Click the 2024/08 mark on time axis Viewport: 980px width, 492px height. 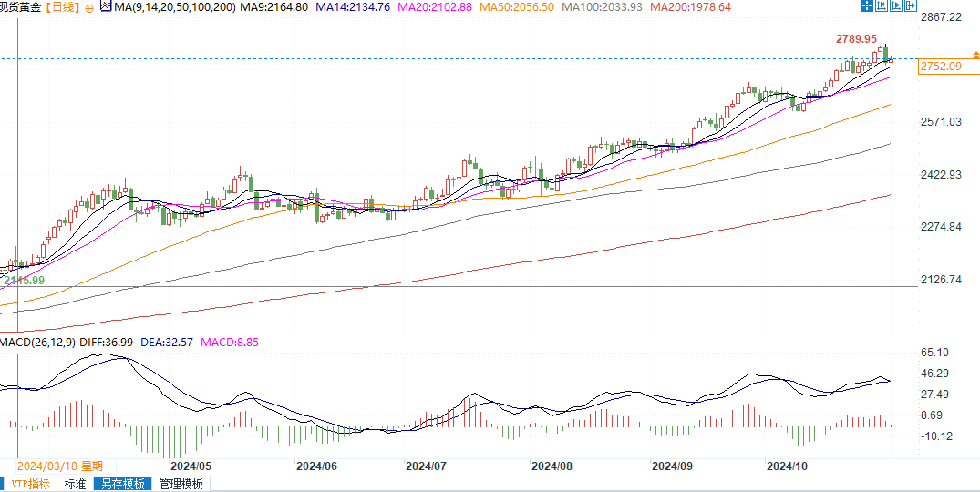[x=552, y=466]
